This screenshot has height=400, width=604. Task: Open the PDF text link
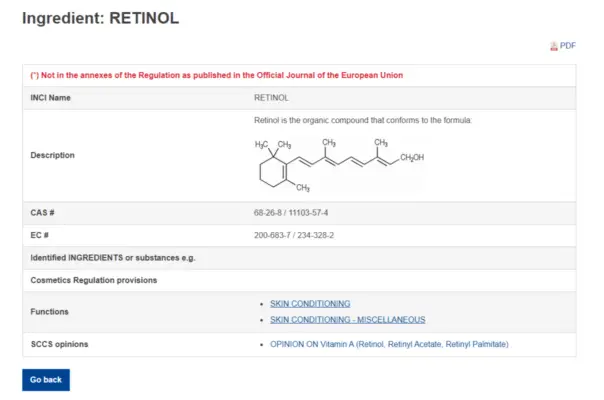click(x=568, y=46)
